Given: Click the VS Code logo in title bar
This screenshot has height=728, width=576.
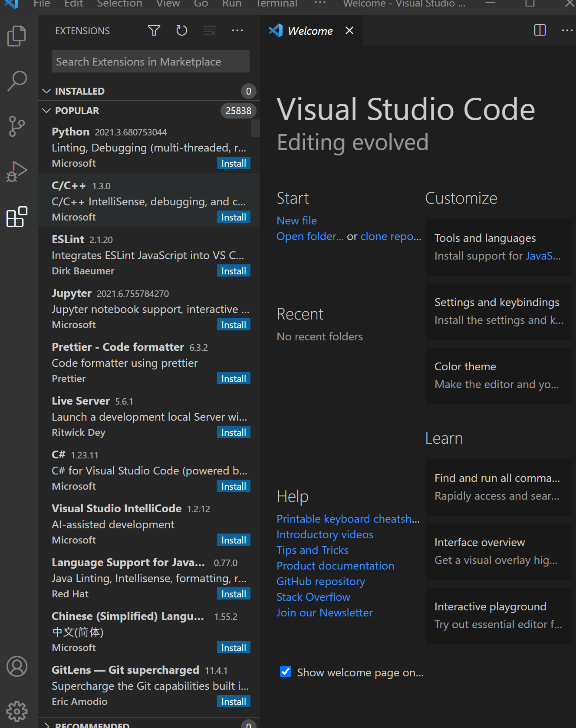Looking at the screenshot, I should pos(12,4).
